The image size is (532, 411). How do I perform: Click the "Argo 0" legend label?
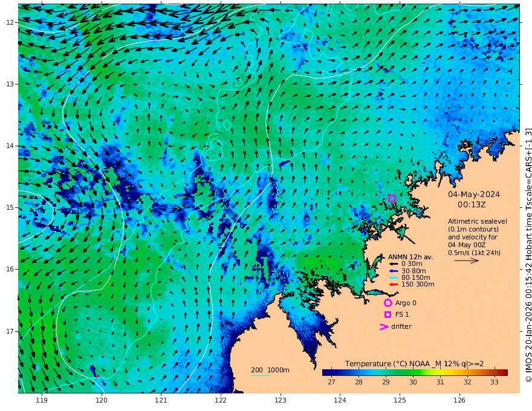pyautogui.click(x=406, y=303)
